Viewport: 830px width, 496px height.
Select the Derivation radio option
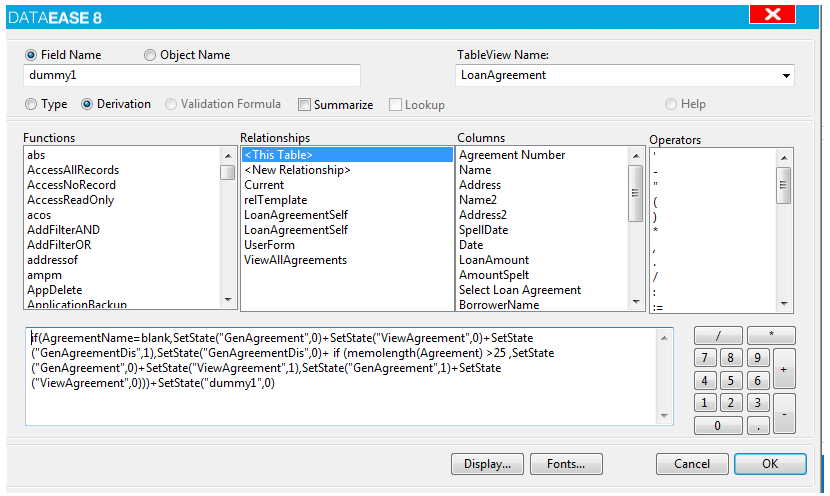pyautogui.click(x=87, y=104)
